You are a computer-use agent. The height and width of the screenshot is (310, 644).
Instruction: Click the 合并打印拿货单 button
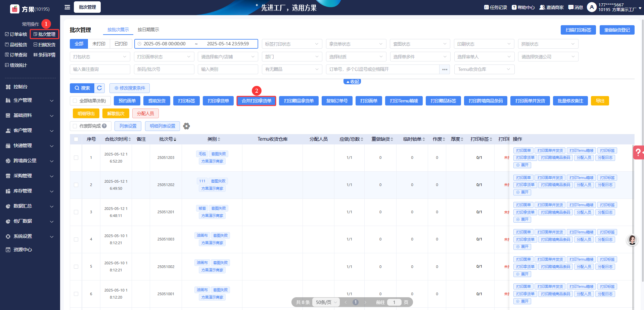point(256,101)
